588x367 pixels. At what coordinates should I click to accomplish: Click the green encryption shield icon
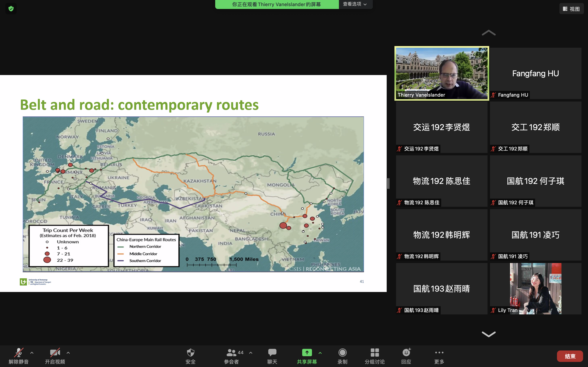[11, 9]
